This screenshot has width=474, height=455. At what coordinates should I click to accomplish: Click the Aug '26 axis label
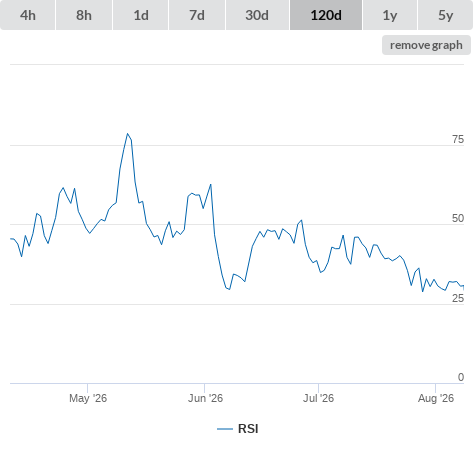coord(436,398)
